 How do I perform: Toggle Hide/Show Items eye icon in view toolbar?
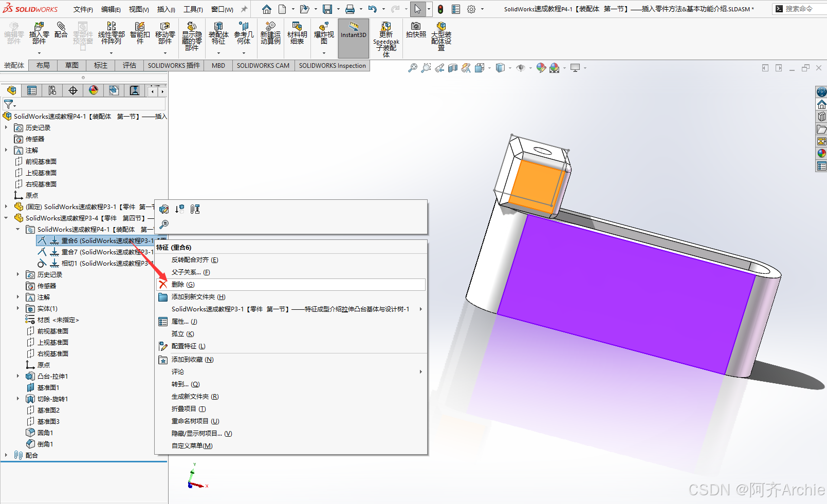(520, 68)
